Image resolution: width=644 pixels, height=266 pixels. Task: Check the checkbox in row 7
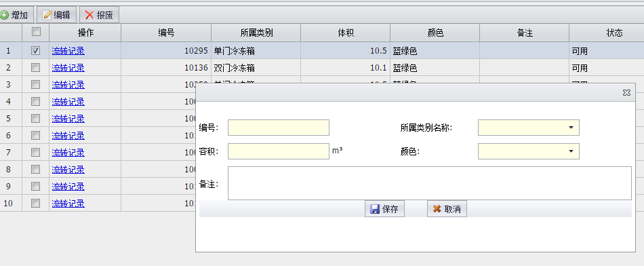tap(36, 153)
